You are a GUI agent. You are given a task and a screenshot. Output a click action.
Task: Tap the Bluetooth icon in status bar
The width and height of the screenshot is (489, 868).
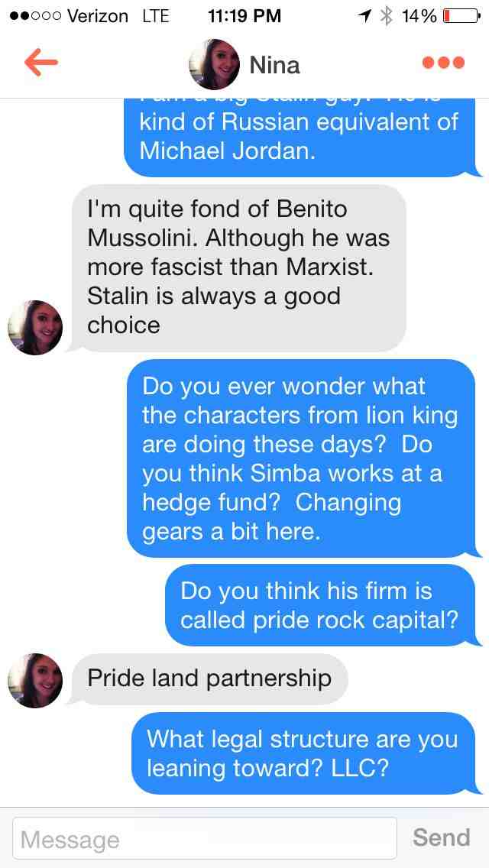pos(386,15)
